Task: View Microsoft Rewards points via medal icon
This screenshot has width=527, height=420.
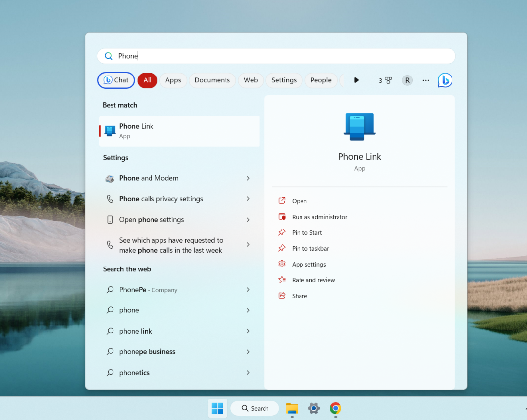Action: [x=385, y=80]
